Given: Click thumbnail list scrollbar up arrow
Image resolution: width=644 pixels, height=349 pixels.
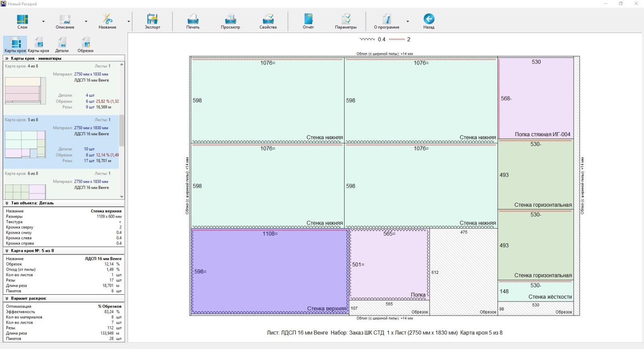Looking at the screenshot, I should coord(122,64).
